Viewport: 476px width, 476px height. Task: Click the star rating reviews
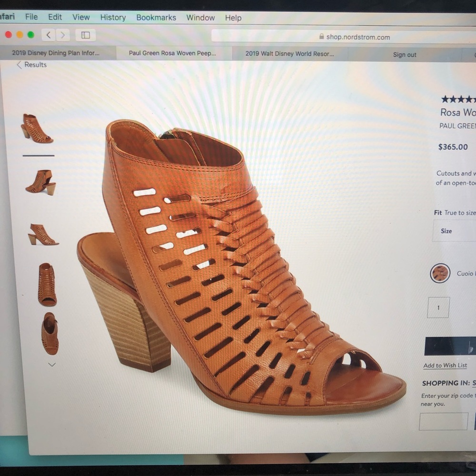458,99
